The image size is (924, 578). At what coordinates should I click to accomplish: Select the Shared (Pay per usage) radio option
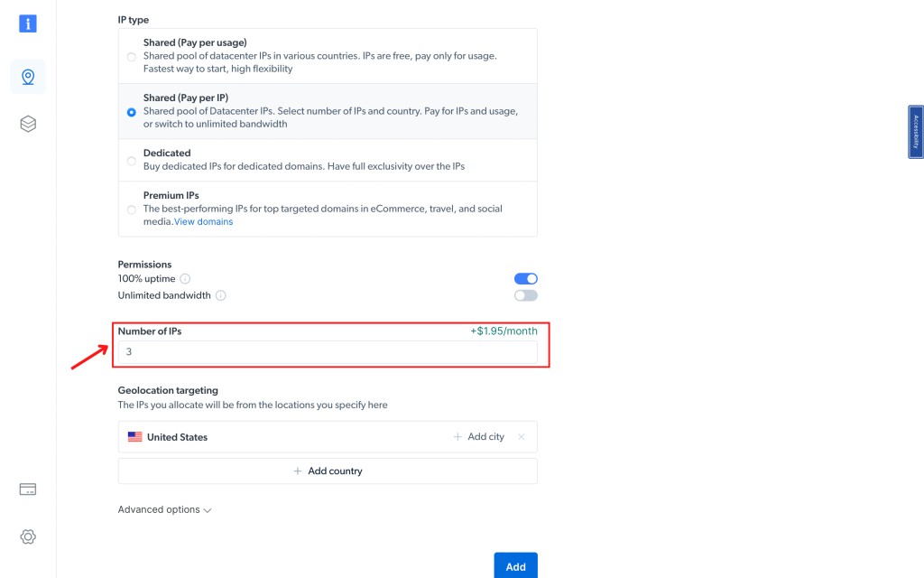pyautogui.click(x=132, y=57)
